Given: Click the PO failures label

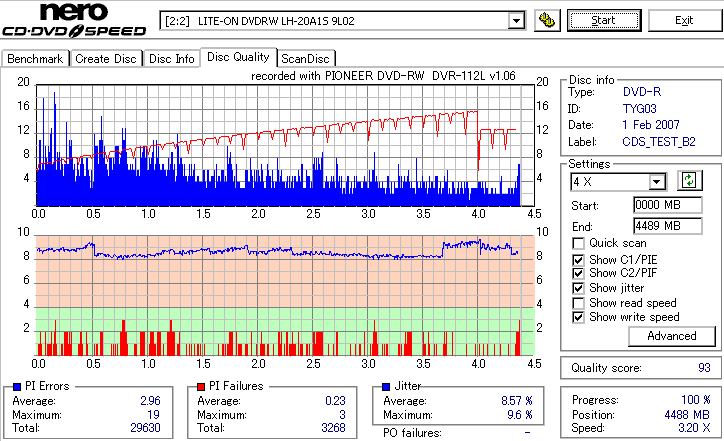Looking at the screenshot, I should (412, 433).
